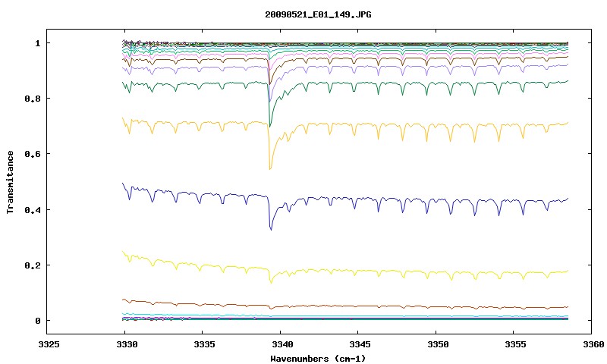The width and height of the screenshot is (607, 364).
Task: Click the y-axis tick label 1
Action: click(37, 43)
